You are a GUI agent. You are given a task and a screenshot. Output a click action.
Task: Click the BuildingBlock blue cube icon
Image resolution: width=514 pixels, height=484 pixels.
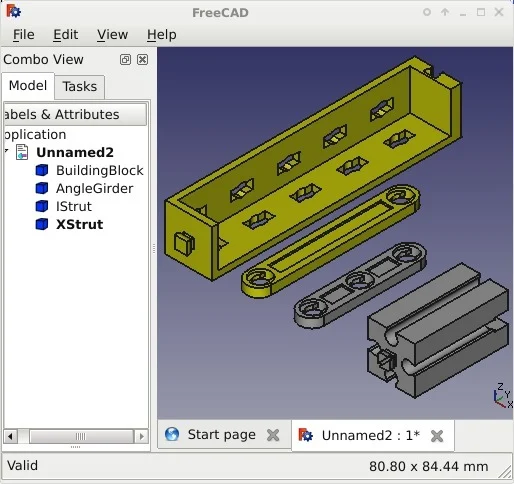pos(42,170)
